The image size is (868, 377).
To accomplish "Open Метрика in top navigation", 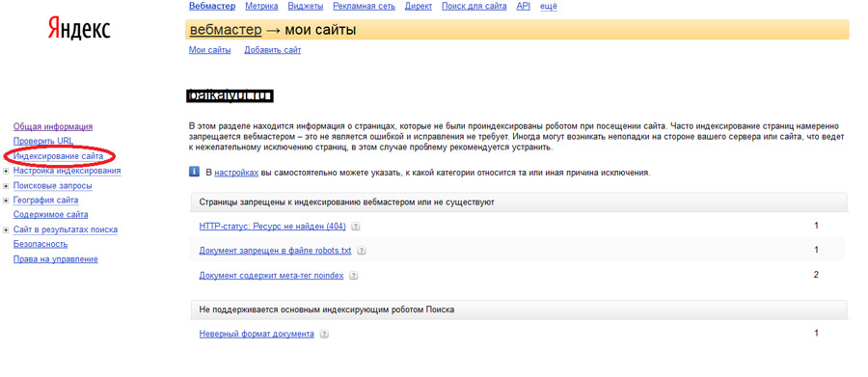I will click(261, 6).
